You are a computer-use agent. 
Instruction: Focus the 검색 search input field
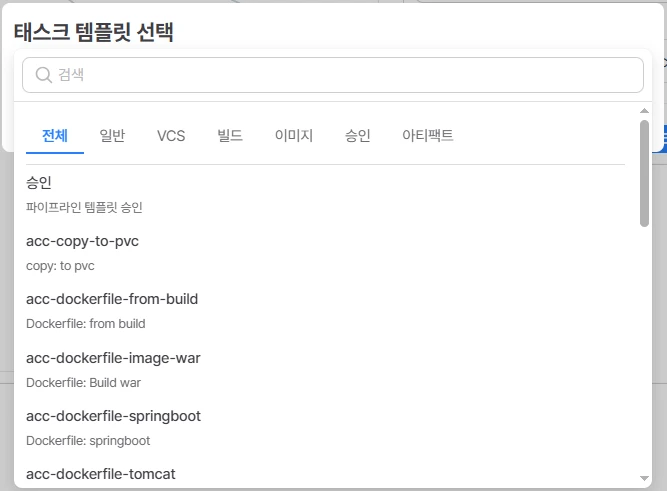point(333,75)
